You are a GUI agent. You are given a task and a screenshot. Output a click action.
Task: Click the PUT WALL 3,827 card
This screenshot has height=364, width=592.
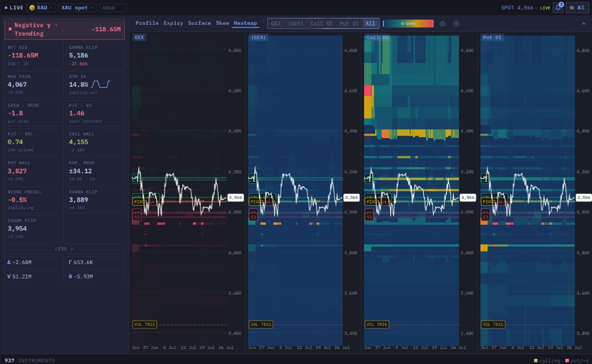[33, 170]
